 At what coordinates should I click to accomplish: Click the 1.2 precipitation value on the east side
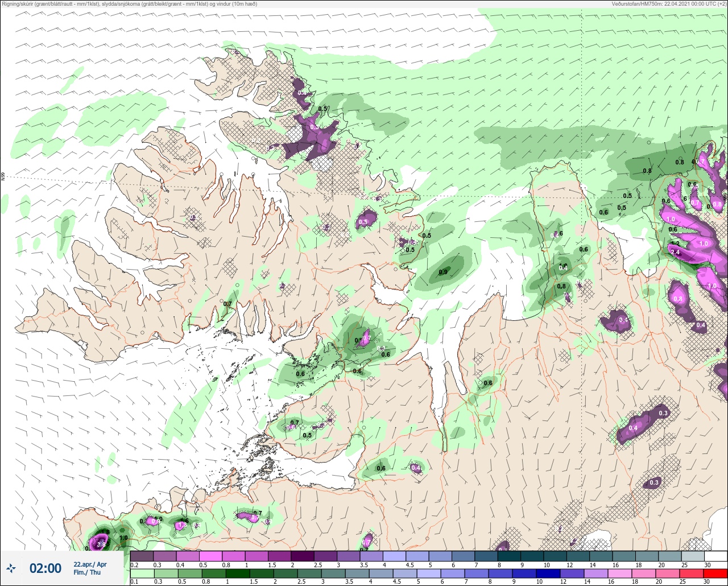pos(676,244)
